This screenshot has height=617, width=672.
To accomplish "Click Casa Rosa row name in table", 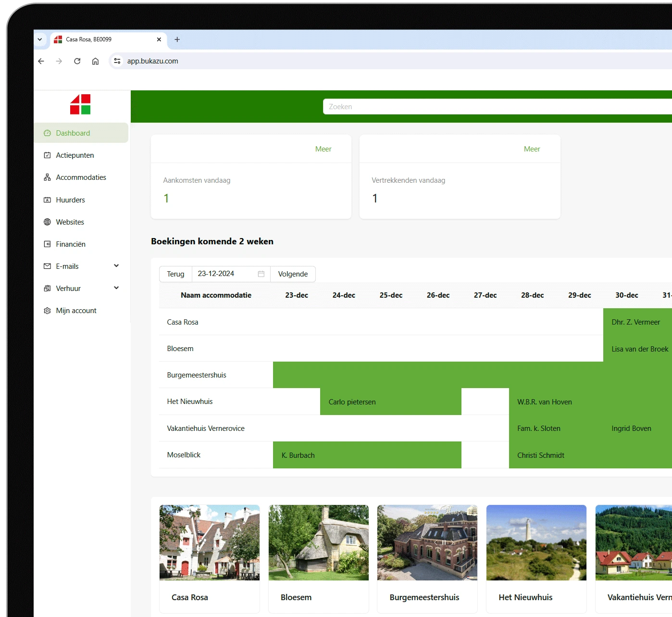I will coord(183,322).
